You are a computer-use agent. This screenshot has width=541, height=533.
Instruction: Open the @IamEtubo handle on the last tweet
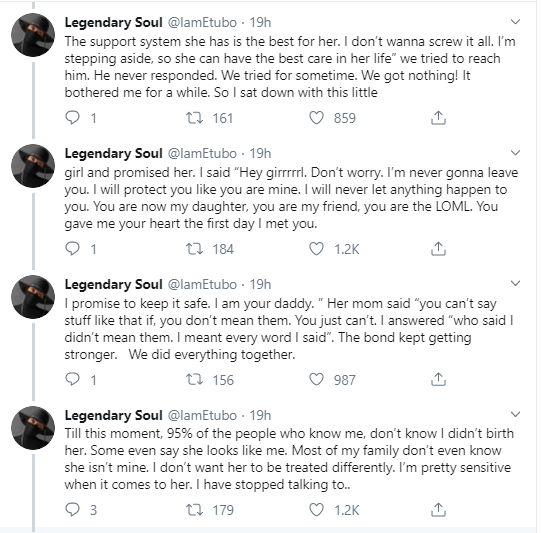coord(202,415)
